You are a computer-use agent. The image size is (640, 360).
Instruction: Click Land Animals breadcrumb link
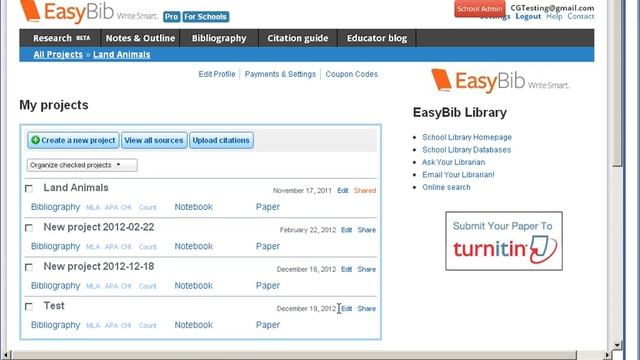(x=122, y=54)
